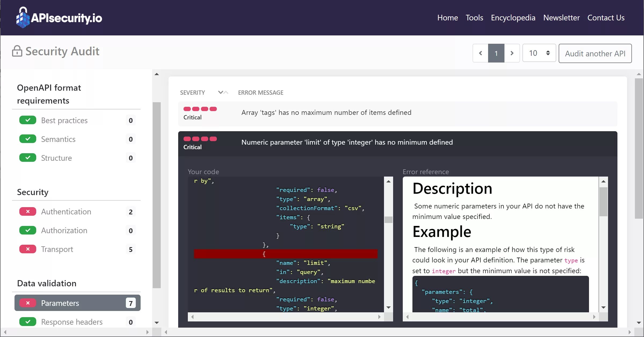
Task: Click the Parameters red X icon
Action: 28,303
